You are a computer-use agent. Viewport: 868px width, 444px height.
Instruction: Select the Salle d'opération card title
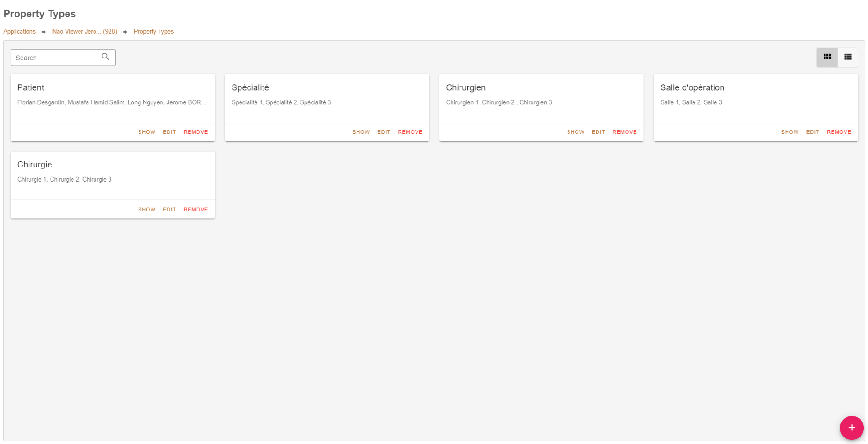[x=692, y=87]
